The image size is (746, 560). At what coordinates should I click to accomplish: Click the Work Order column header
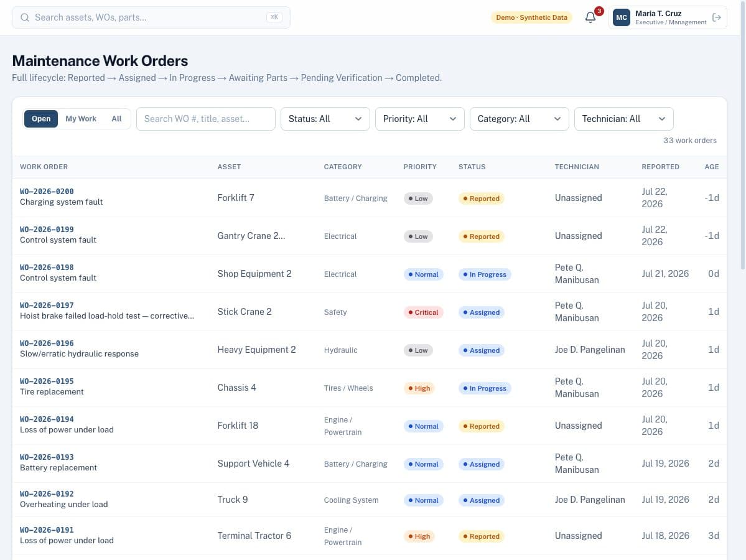(44, 167)
